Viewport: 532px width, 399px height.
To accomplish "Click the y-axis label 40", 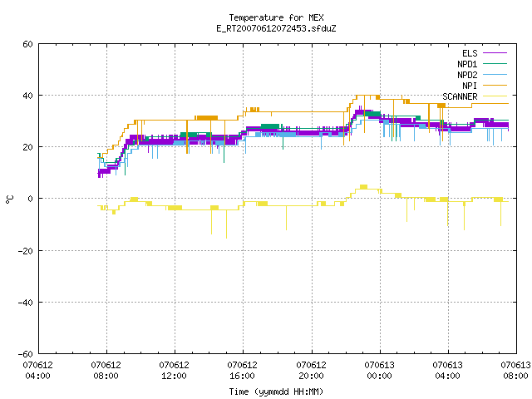I will pos(27,96).
